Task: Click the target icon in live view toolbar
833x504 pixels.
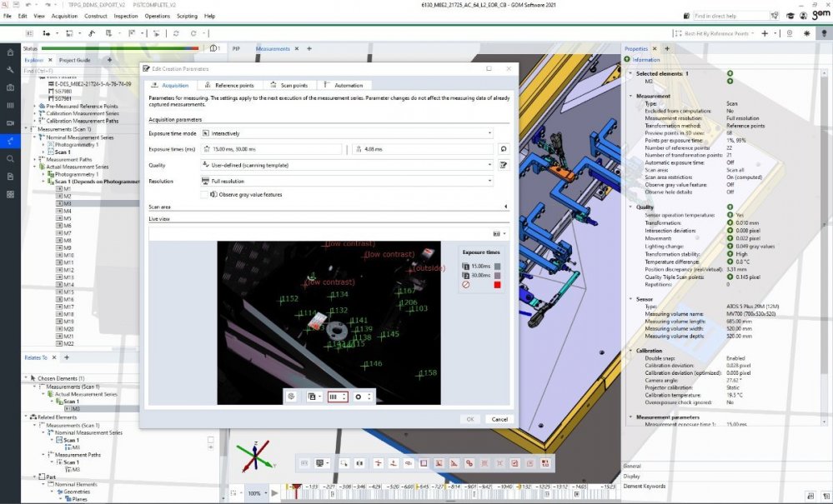Action: click(x=291, y=397)
